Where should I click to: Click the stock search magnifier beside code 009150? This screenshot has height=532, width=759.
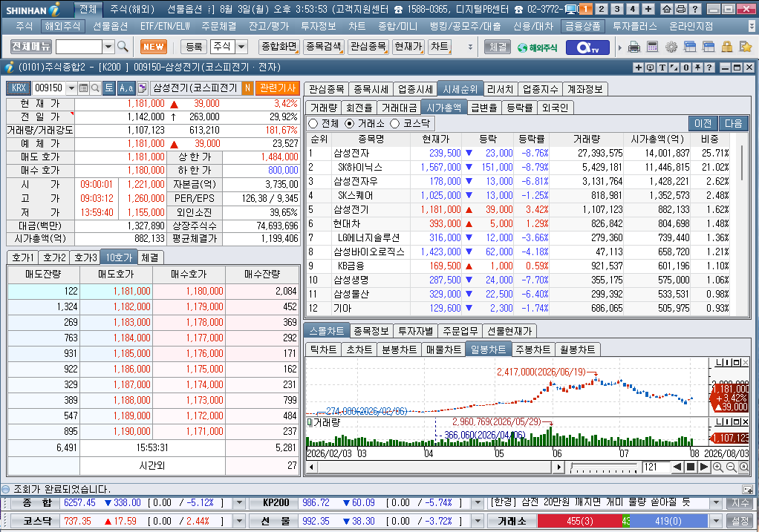click(x=95, y=88)
